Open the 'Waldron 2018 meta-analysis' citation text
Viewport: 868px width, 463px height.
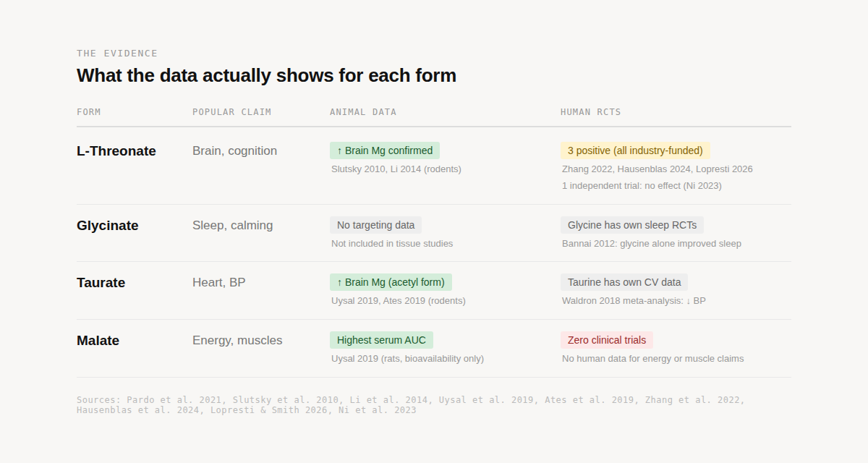coord(634,301)
